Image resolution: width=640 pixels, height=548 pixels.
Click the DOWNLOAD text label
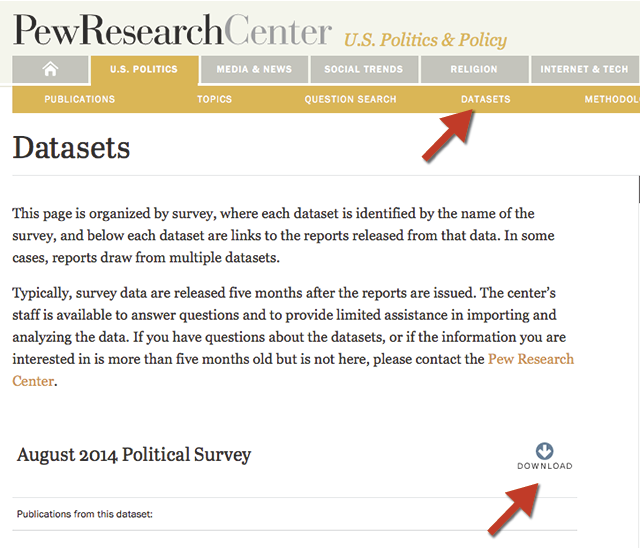coord(545,467)
